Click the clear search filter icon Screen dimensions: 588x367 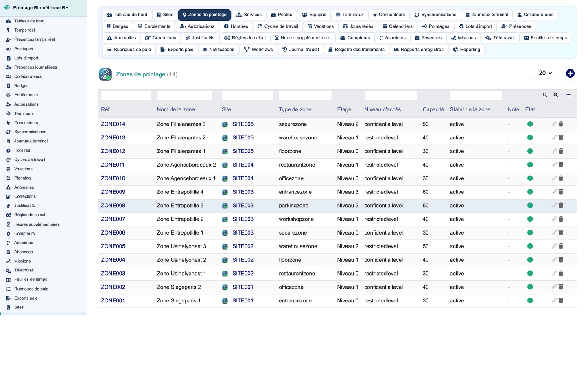(555, 95)
